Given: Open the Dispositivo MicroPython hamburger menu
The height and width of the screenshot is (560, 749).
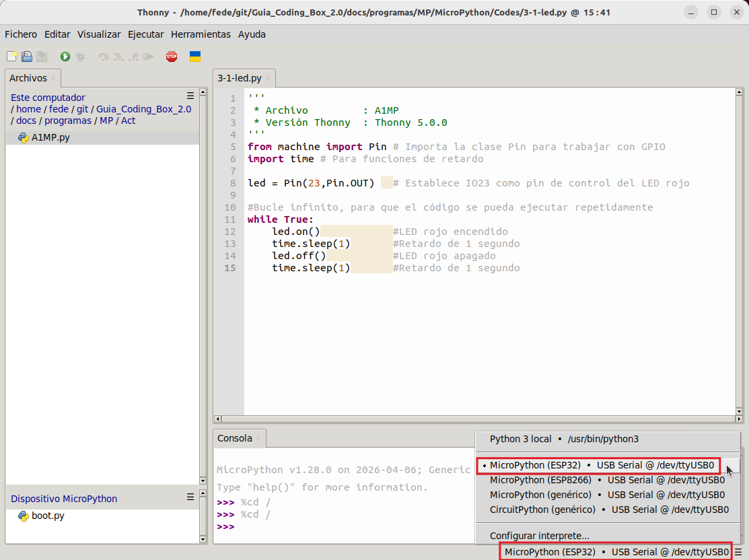Looking at the screenshot, I should click(190, 497).
